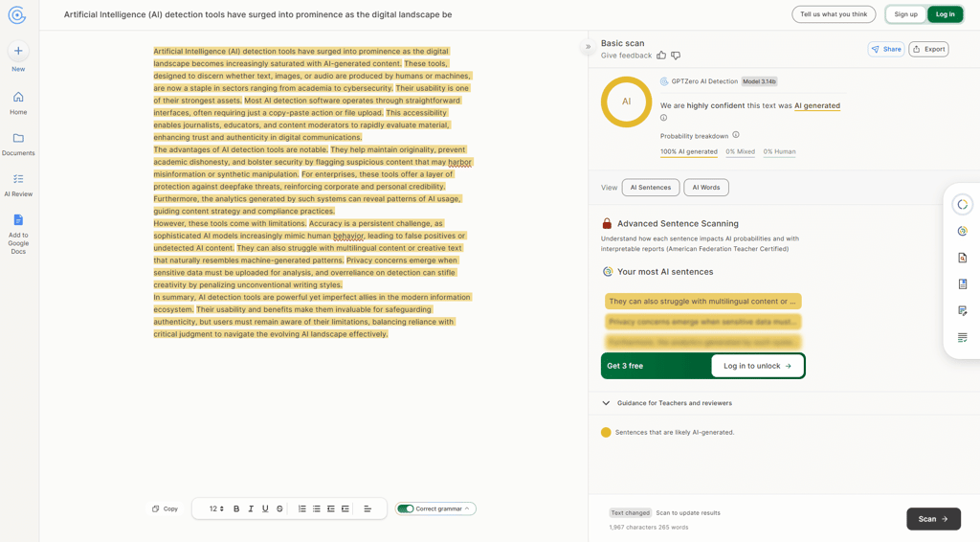Screen dimensions: 980x542
Task: Copy the document text
Action: 165,508
